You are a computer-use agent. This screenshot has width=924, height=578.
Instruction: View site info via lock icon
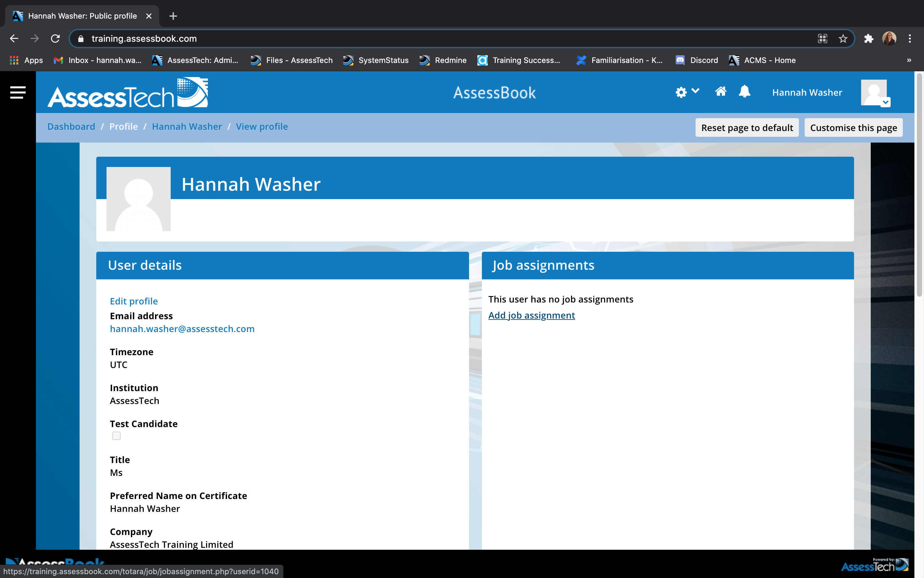coord(81,39)
